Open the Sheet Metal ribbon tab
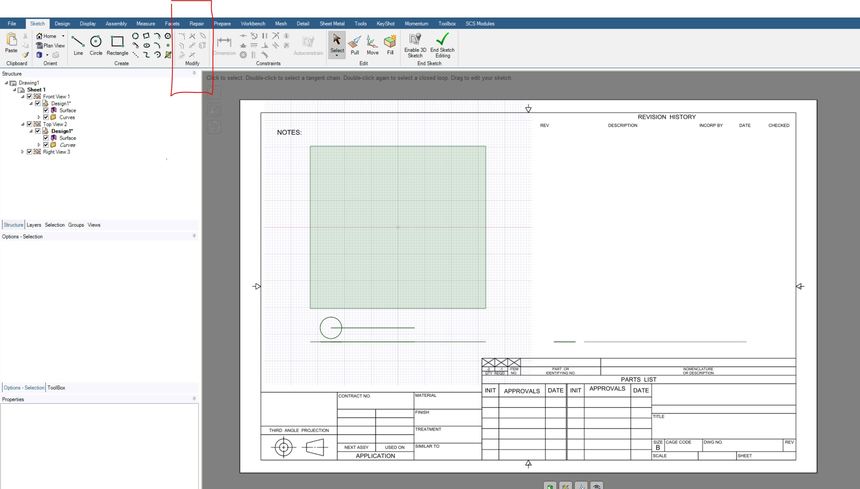 pyautogui.click(x=330, y=23)
